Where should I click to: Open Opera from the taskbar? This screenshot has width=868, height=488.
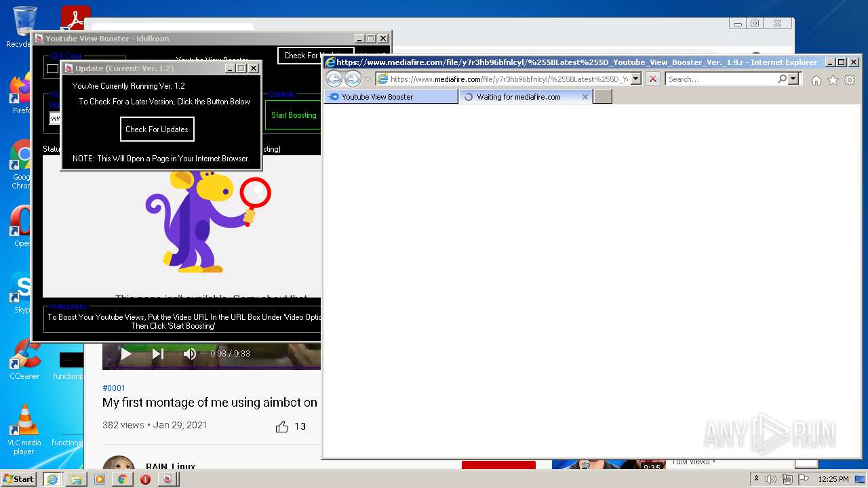145,479
